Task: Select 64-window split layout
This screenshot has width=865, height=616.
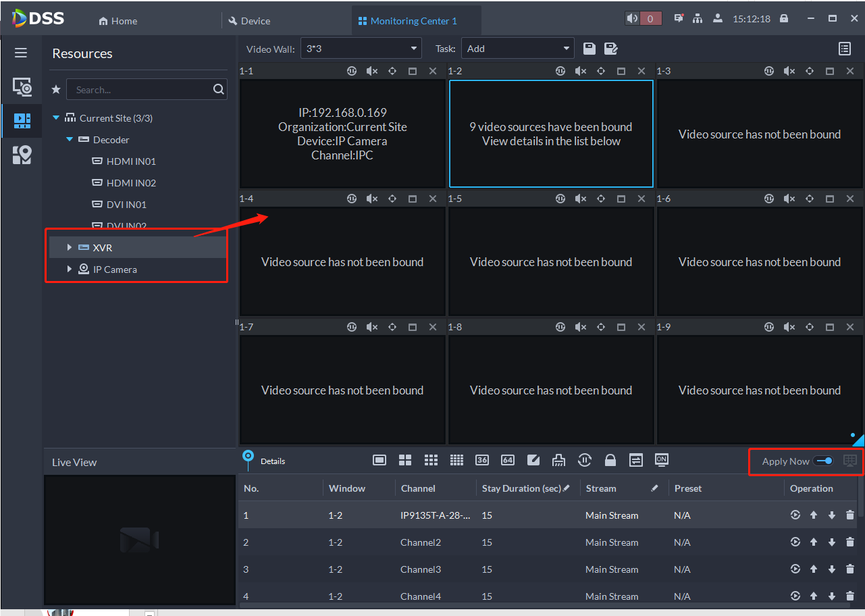Action: [508, 460]
